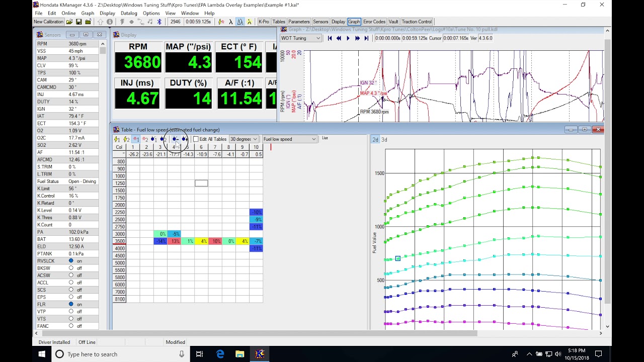Select ignition table 1 lightning icon

click(117, 139)
